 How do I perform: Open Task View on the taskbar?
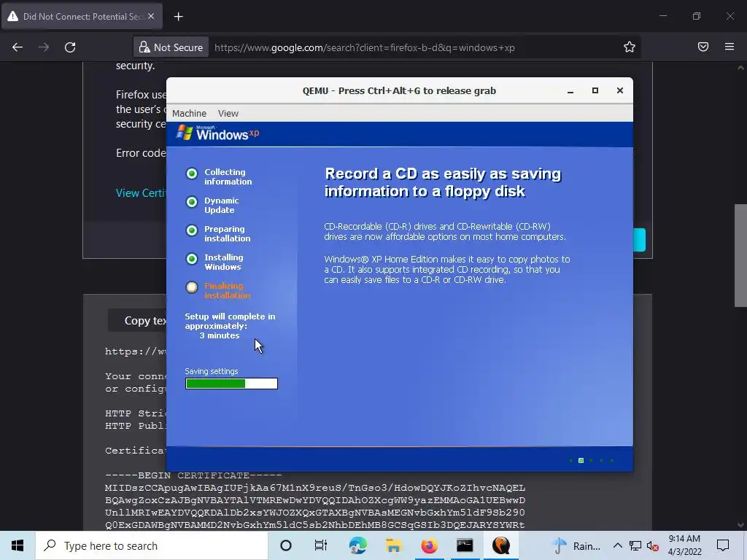tap(321, 545)
